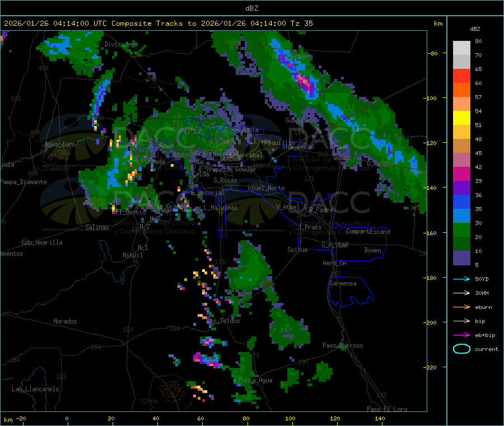Click the cyan 'current' ellipse legend symbol
Screen dimensions: 504x426
pyautogui.click(x=461, y=349)
